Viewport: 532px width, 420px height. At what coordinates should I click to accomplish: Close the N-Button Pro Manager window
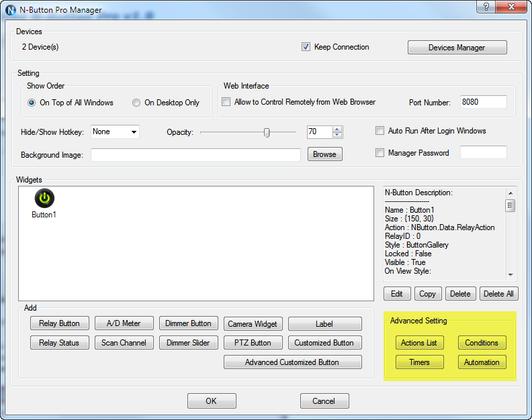[511, 7]
